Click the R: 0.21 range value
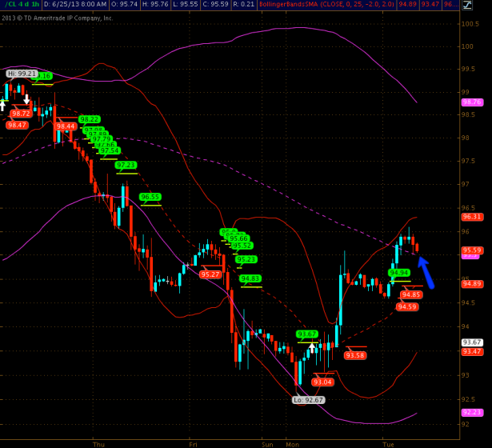 [244, 4]
